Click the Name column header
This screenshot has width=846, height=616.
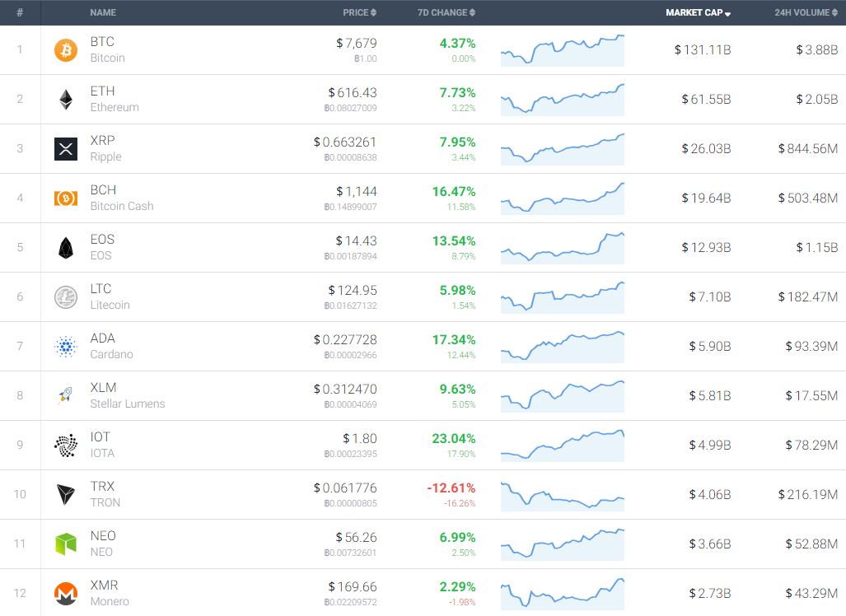pos(103,12)
